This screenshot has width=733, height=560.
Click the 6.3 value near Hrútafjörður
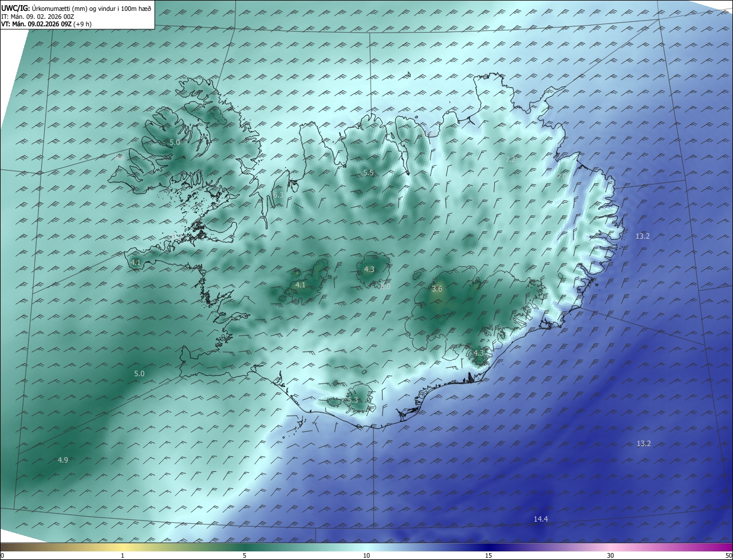(278, 195)
